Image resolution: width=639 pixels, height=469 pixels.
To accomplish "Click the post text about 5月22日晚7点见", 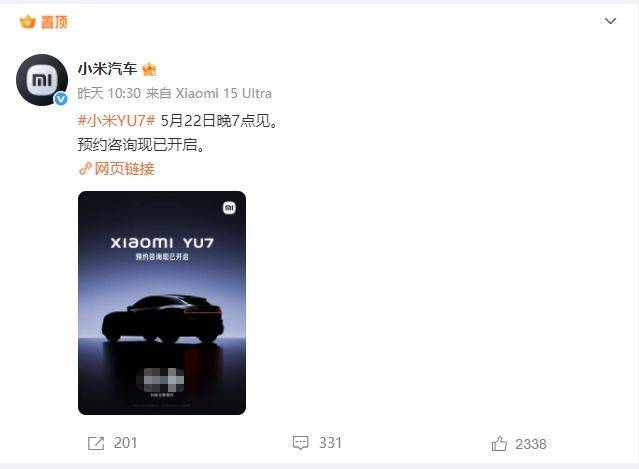I will coord(219,121).
